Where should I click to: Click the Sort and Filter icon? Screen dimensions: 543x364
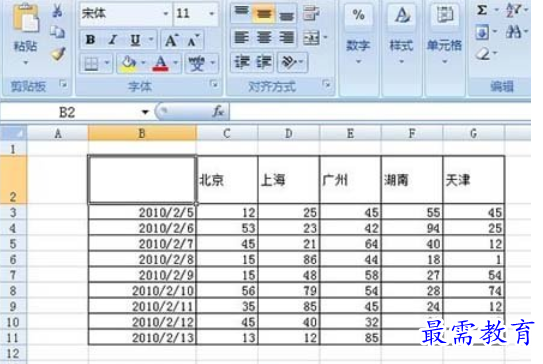[513, 10]
